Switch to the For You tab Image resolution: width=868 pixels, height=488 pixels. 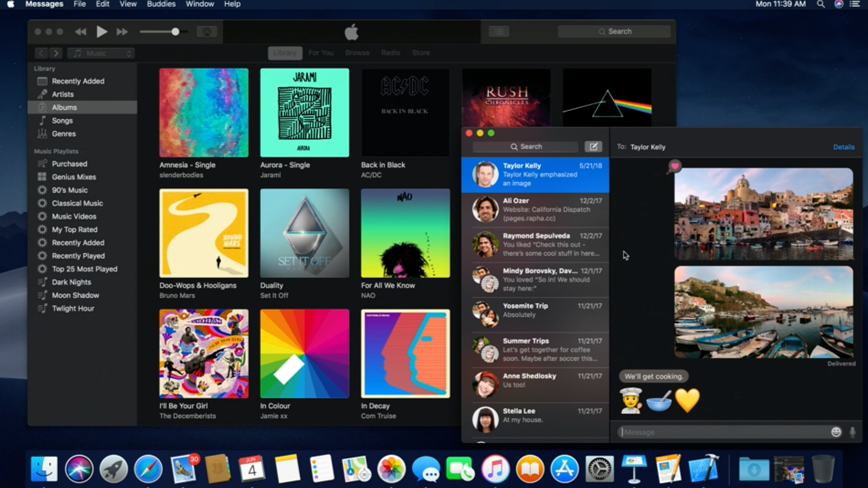321,53
